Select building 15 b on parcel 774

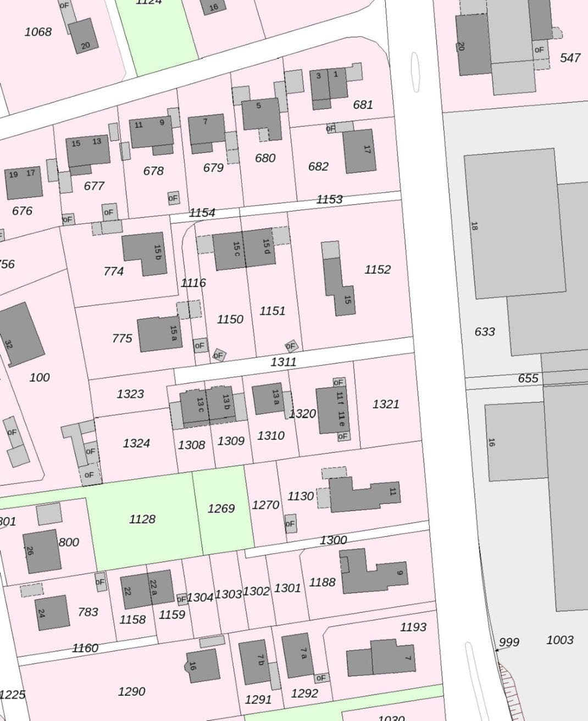click(x=145, y=252)
